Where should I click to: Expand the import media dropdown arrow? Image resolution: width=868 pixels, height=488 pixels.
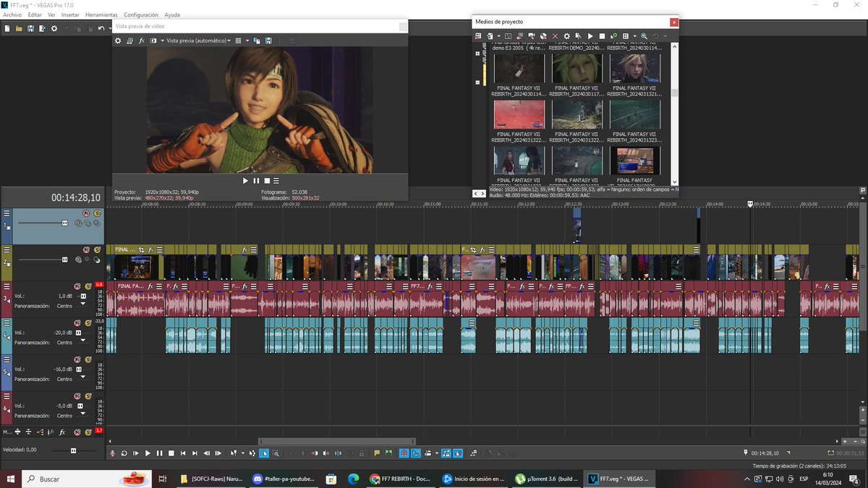[x=499, y=36]
